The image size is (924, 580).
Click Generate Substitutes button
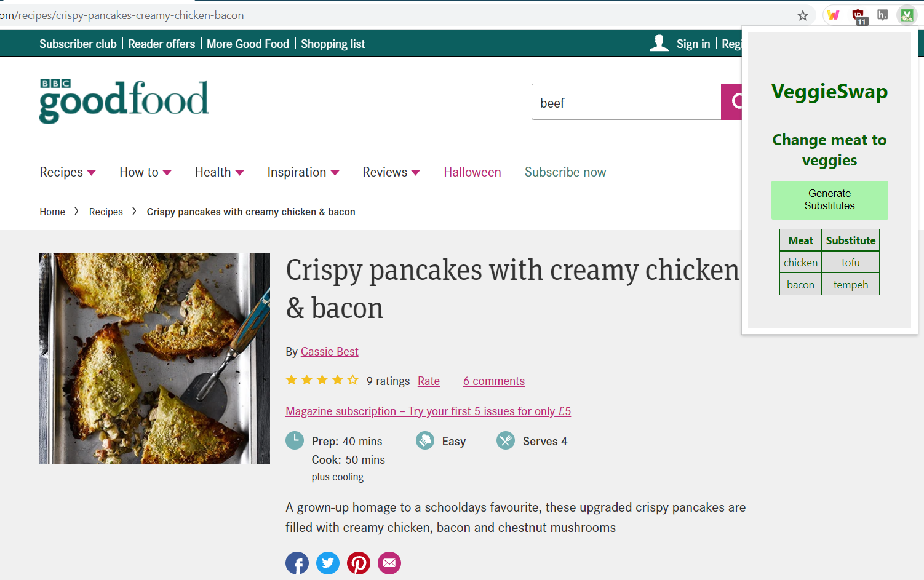[829, 200]
